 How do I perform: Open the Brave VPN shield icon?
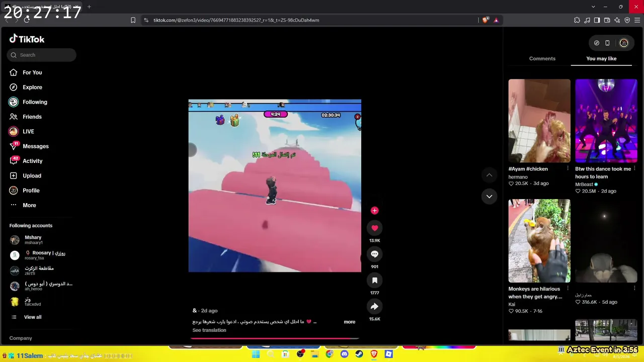click(x=627, y=20)
